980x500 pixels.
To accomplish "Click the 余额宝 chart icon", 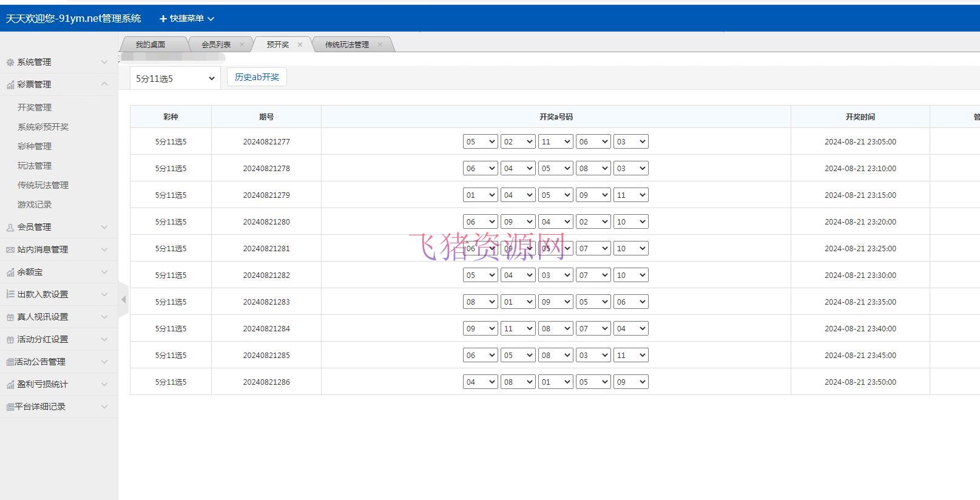I will click(10, 272).
